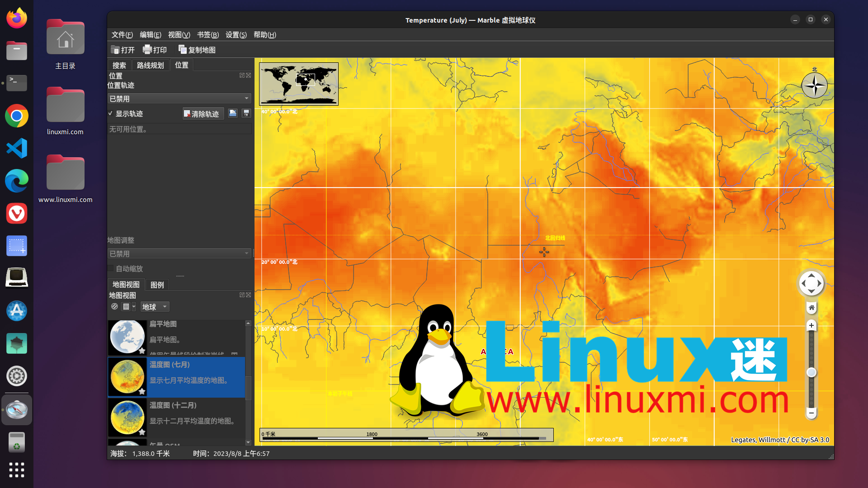
Task: Switch to the 图例 tab
Action: pos(157,285)
